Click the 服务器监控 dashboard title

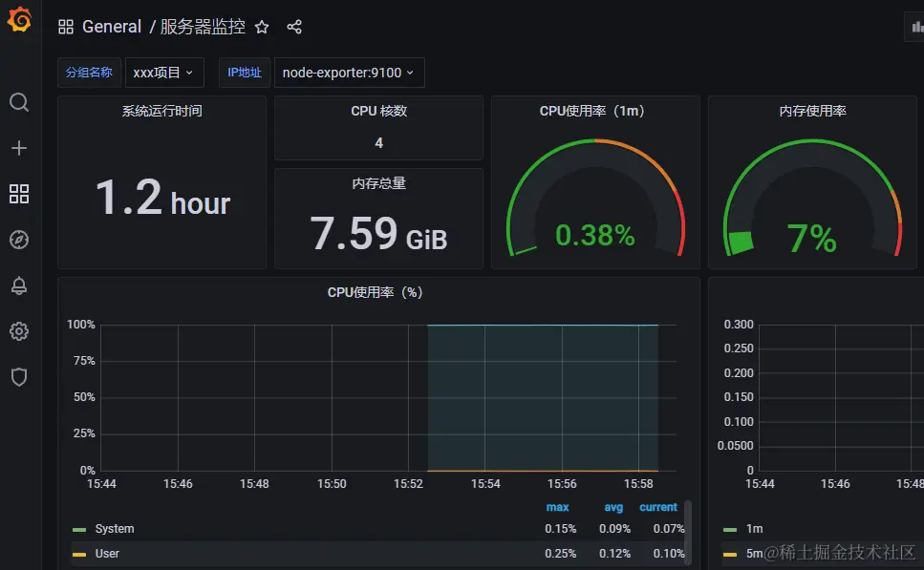click(x=203, y=27)
